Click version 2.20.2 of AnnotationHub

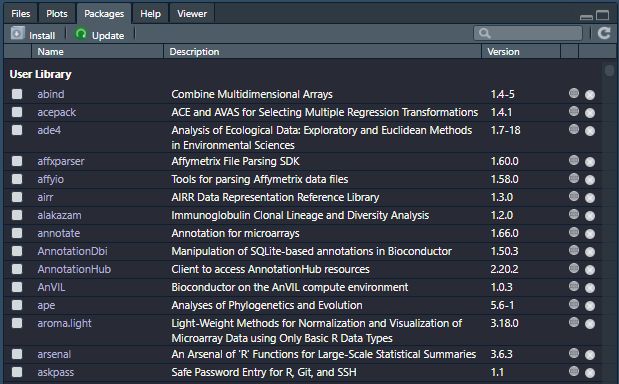point(504,269)
